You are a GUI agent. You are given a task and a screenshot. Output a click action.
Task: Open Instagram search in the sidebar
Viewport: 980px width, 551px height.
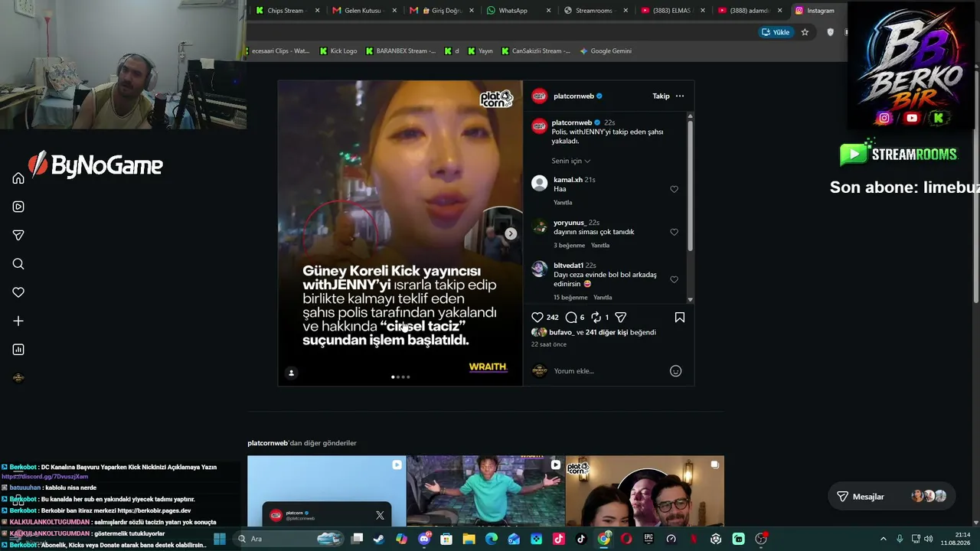point(18,264)
